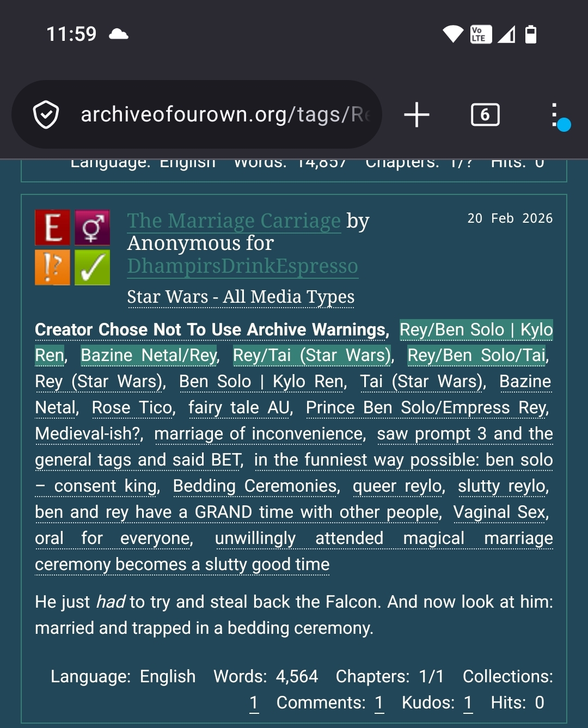
Task: Visit DhampirsDrinkEspresso's profile
Action: pyautogui.click(x=242, y=266)
